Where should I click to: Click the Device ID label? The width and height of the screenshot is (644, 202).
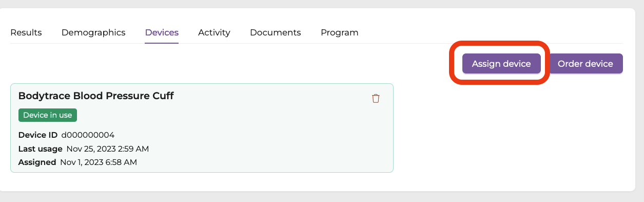coord(38,135)
